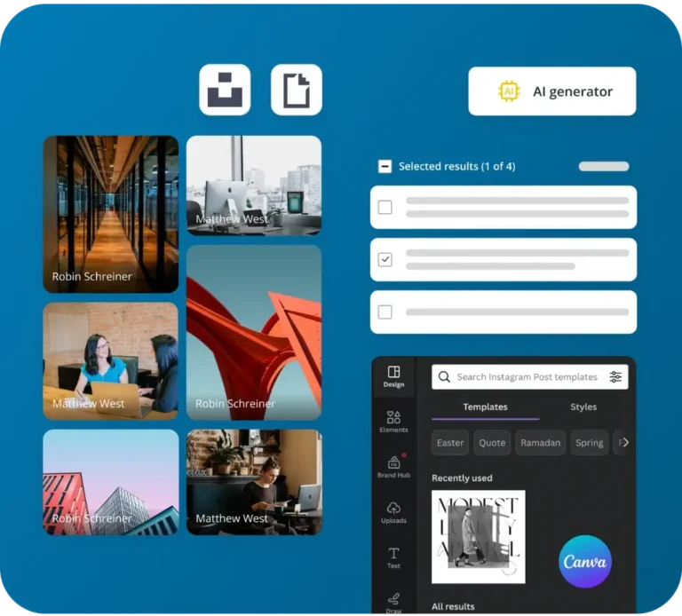Open the Design panel in sidebar
This screenshot has height=616, width=682.
pyautogui.click(x=393, y=376)
